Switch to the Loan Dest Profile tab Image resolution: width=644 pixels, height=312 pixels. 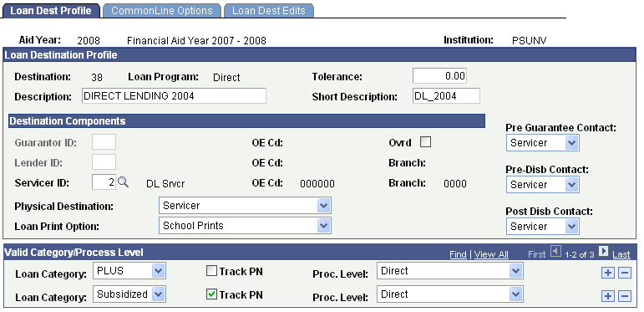51,11
